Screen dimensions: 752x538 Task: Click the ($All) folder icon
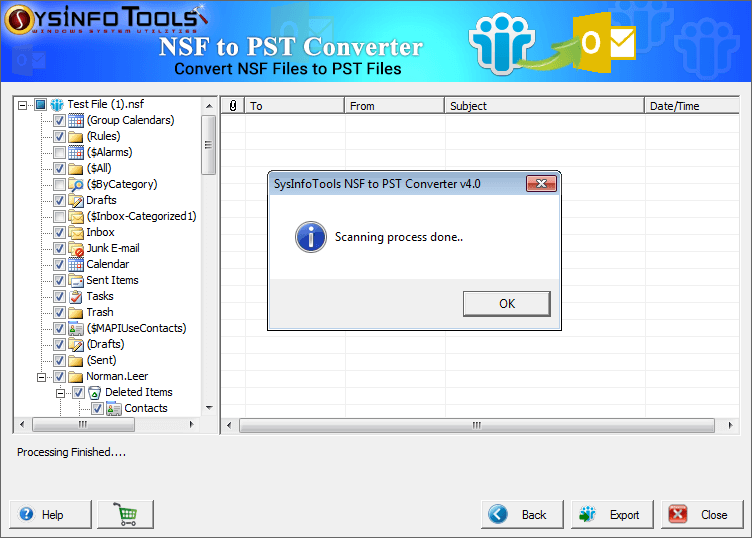point(76,169)
